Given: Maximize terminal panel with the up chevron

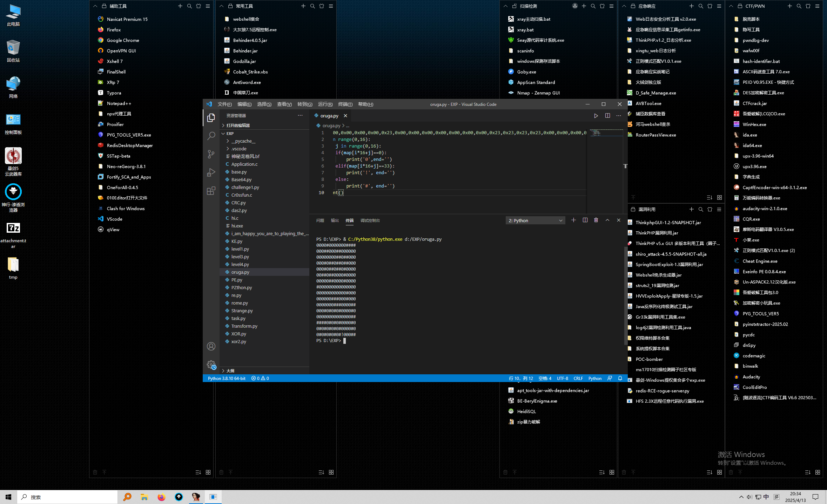Looking at the screenshot, I should (x=607, y=220).
